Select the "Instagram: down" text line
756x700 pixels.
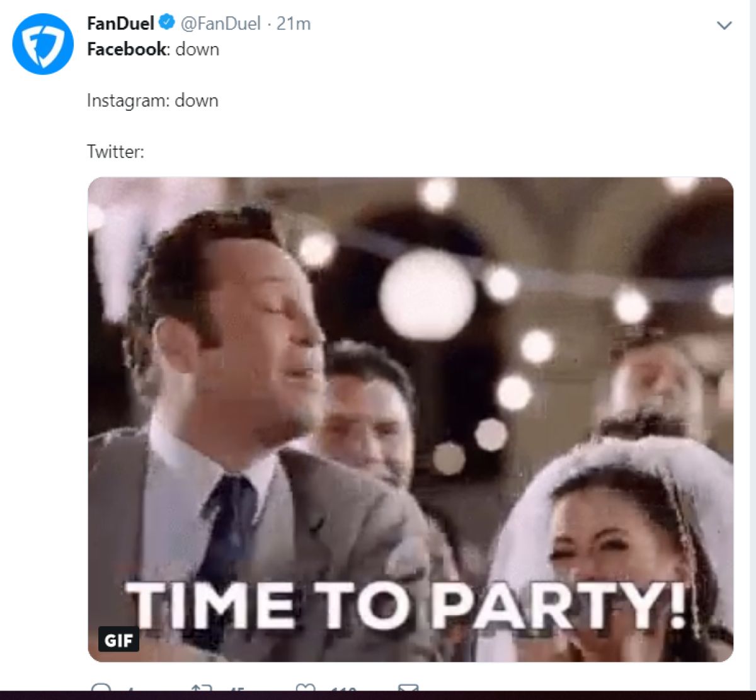click(x=152, y=100)
